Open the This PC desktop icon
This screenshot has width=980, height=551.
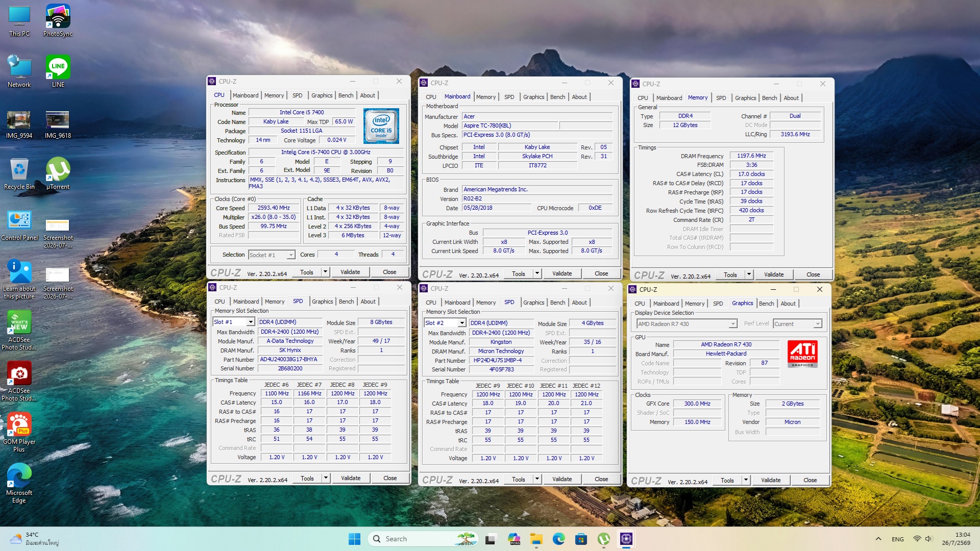[x=19, y=21]
